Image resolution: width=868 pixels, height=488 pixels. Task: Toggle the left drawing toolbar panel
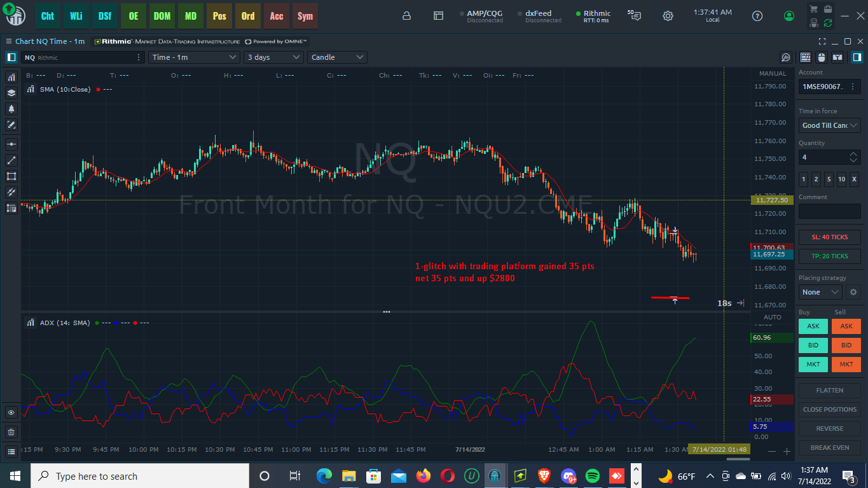click(11, 57)
